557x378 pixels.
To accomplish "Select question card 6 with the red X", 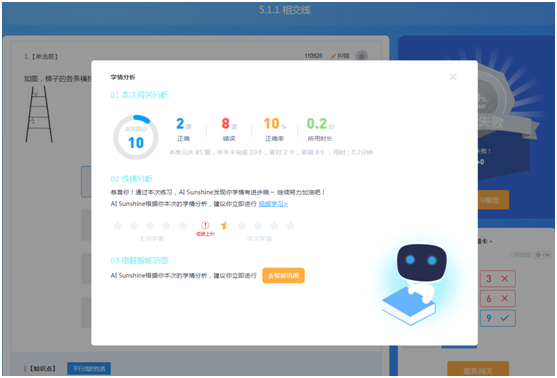I will 497,298.
